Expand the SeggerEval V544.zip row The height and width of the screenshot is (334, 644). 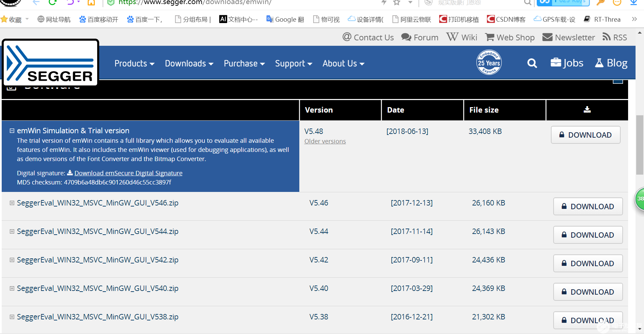coord(12,232)
